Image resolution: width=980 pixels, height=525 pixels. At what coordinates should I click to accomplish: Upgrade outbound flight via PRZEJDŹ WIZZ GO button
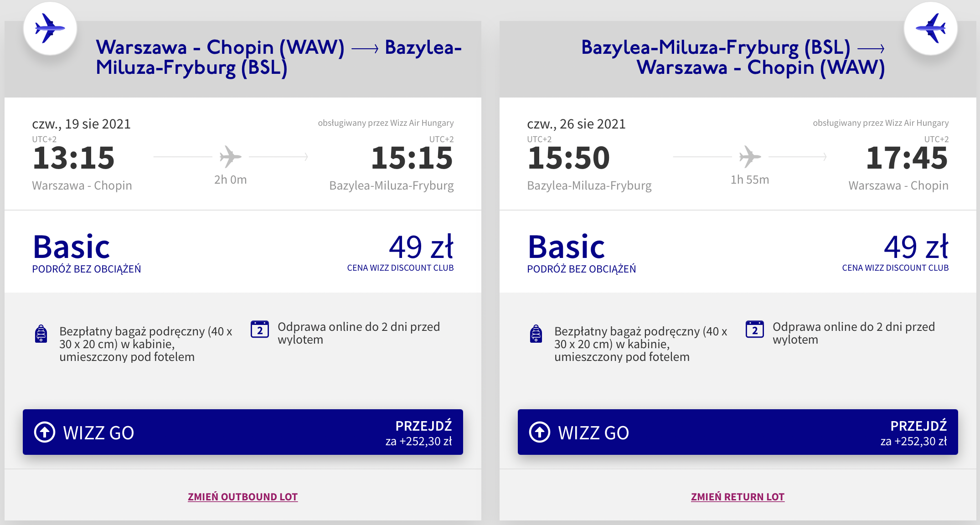243,432
